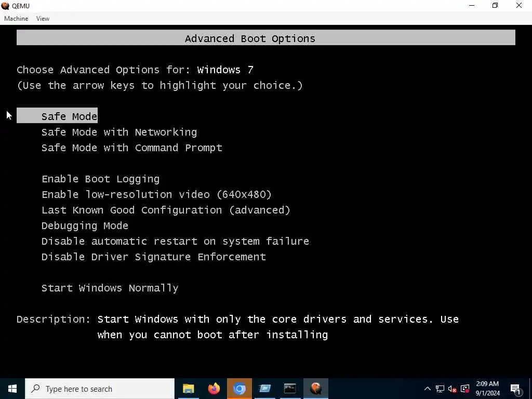The height and width of the screenshot is (399, 532).
Task: Click the QEMU app icon in title bar
Action: tap(5, 6)
